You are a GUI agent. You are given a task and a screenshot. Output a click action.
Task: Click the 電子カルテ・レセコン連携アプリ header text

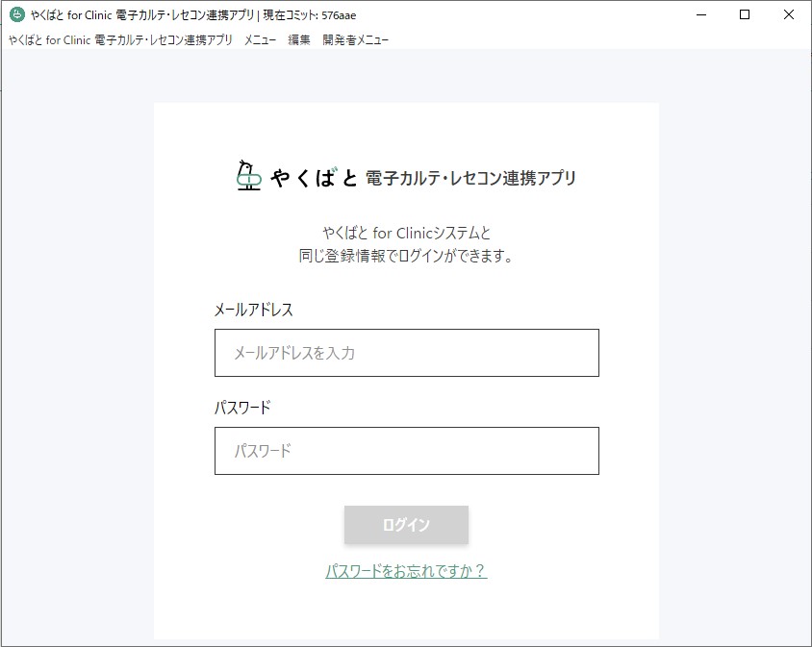pos(471,177)
